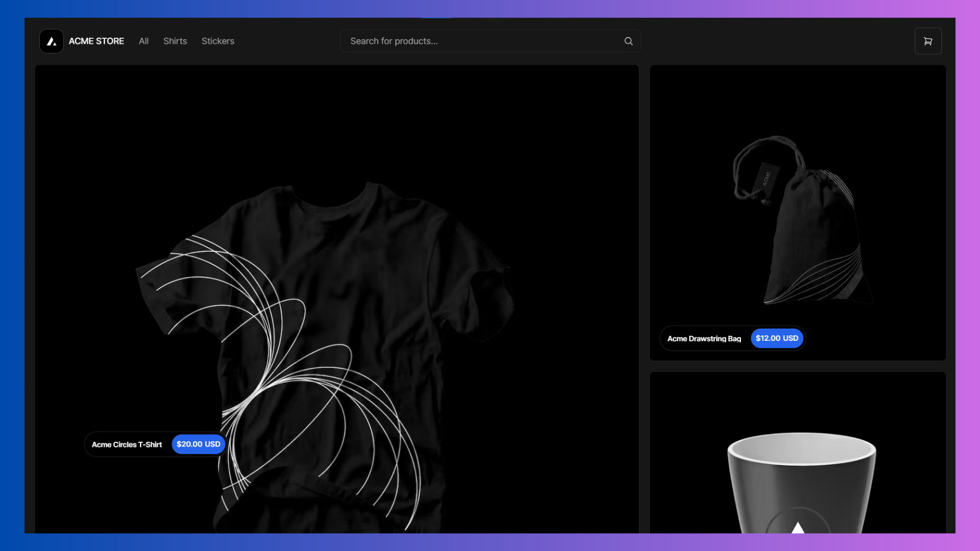Viewport: 980px width, 551px height.
Task: Click the $12.00 USD price badge
Action: 777,338
